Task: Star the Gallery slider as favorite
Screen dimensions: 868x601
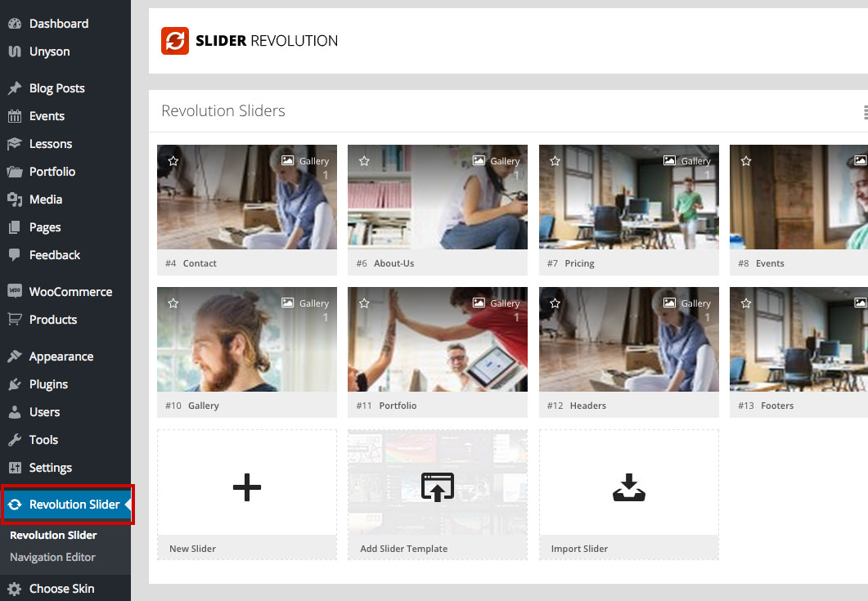Action: [x=173, y=303]
